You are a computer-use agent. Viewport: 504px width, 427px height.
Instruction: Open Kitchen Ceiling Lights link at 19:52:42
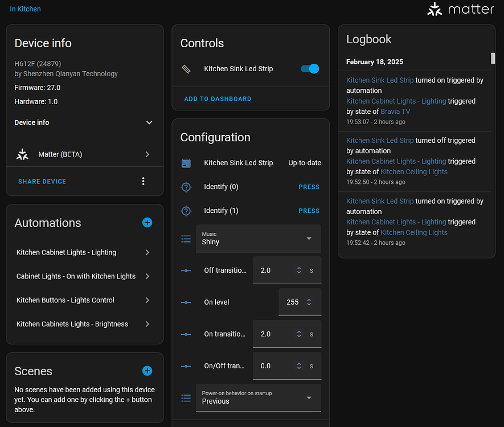414,233
